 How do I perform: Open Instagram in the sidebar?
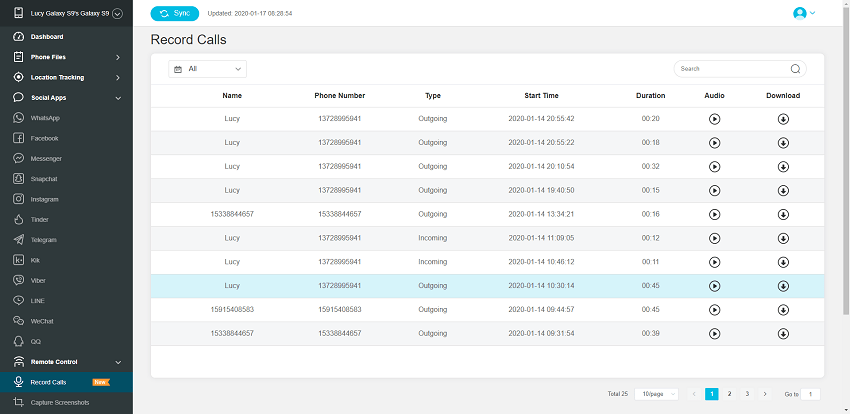[x=66, y=199]
